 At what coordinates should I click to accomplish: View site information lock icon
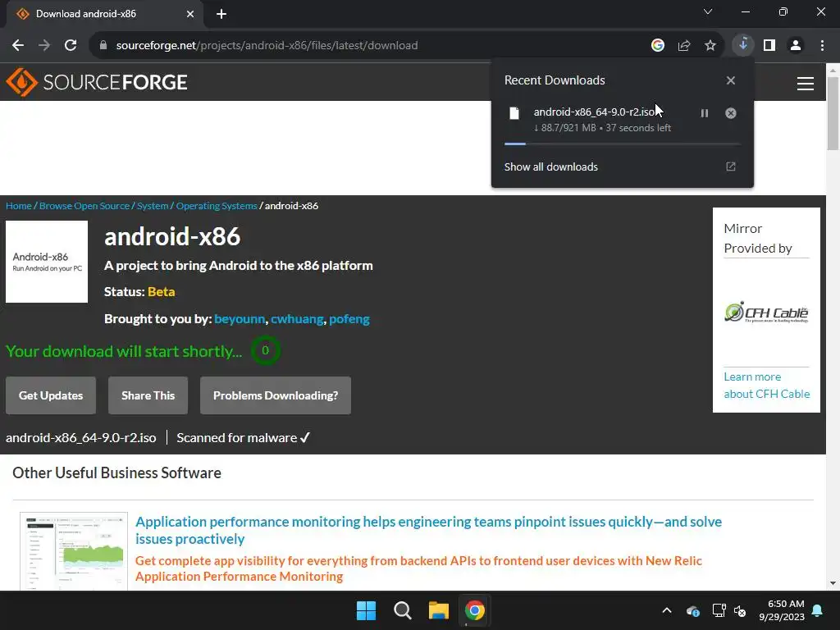(x=103, y=46)
